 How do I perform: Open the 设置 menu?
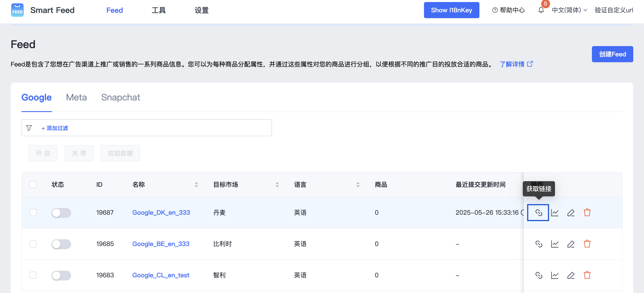point(201,10)
